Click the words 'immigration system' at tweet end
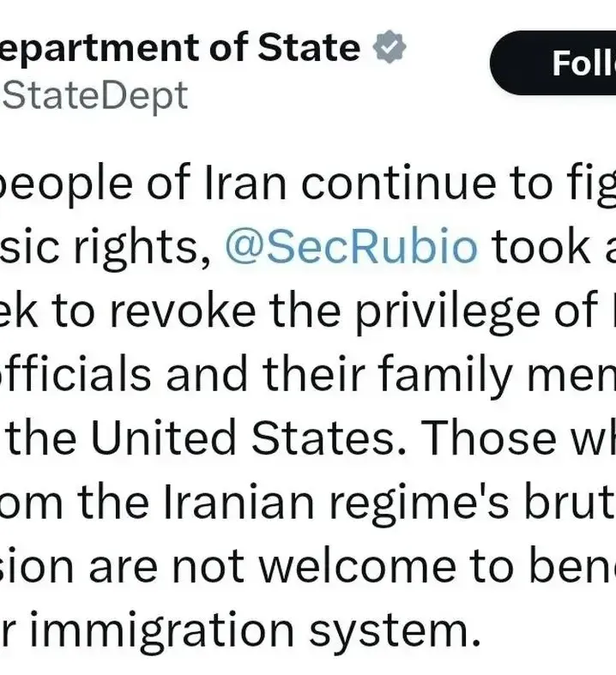The width and height of the screenshot is (616, 675). (x=249, y=628)
